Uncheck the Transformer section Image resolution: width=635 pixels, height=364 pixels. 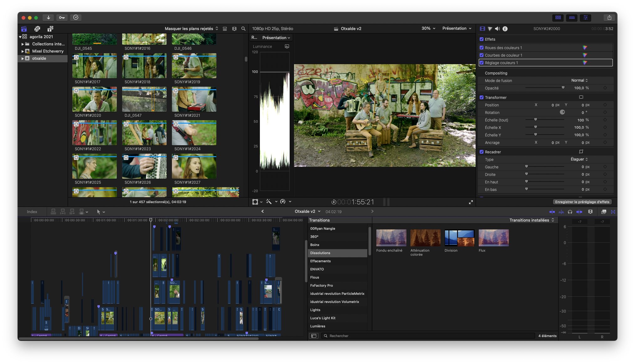482,97
